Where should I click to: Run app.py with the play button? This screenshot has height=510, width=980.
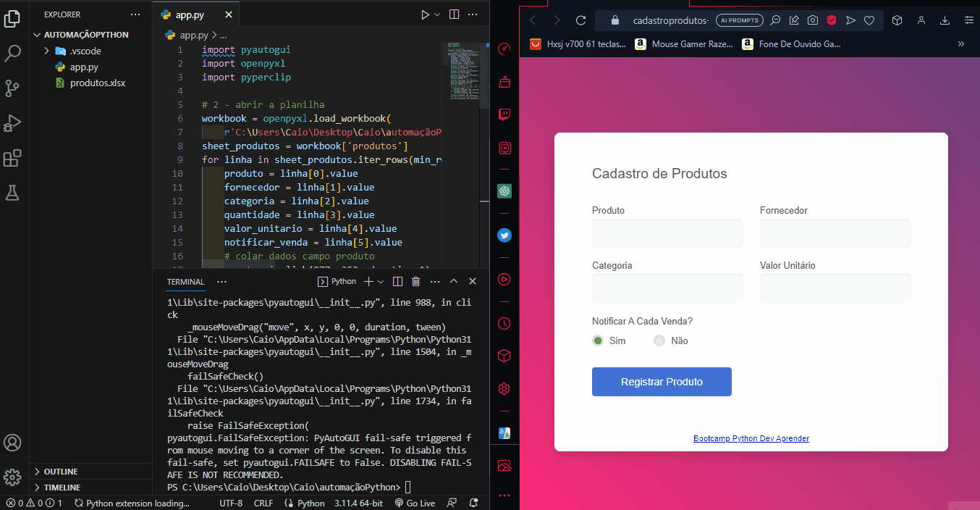[426, 14]
